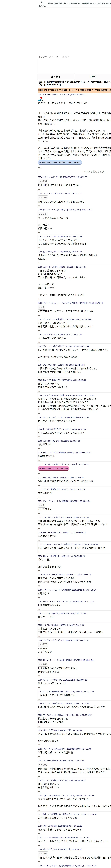Open the ニュース速報 breadcrumb link
The image size is (111, 868).
coord(61,57)
